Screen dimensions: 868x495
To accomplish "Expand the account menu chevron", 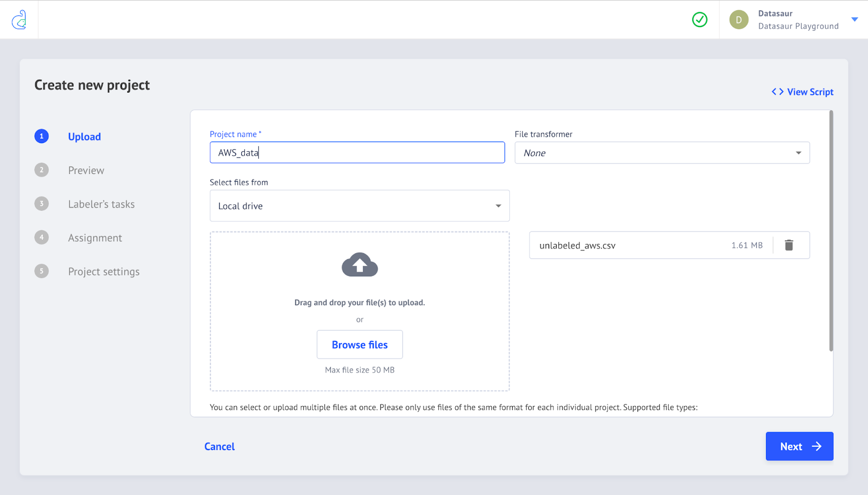I will pyautogui.click(x=856, y=20).
